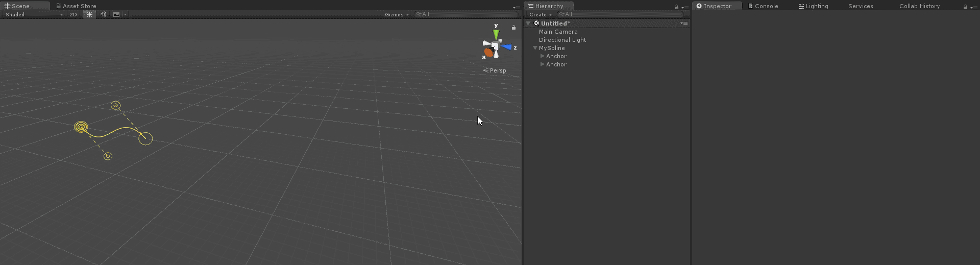Open the Shaded draw mode dropdown
980x265 pixels.
point(34,15)
